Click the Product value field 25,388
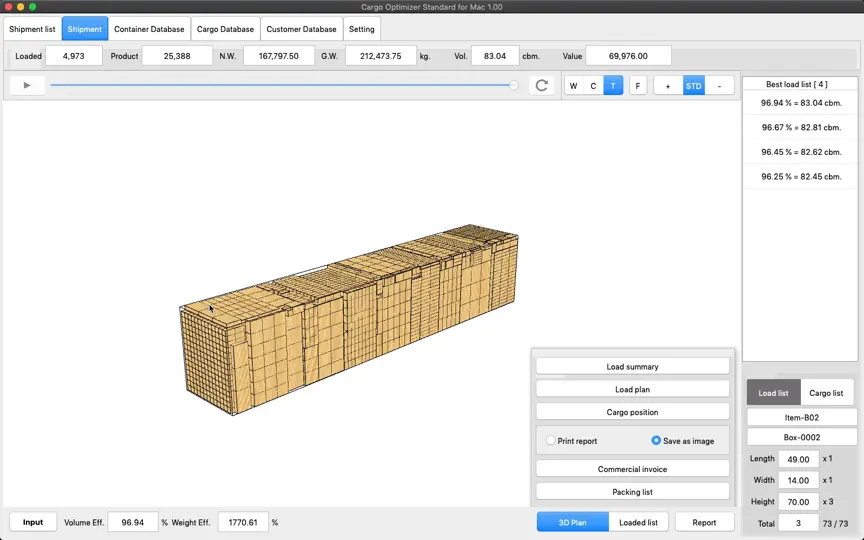 tap(177, 56)
